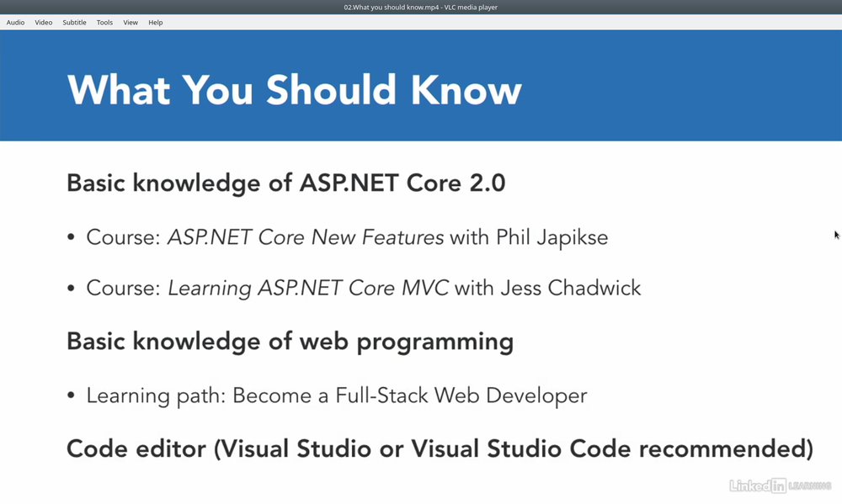Click the VLC window title bar
Screen dimensions: 842x504
[x=421, y=7]
